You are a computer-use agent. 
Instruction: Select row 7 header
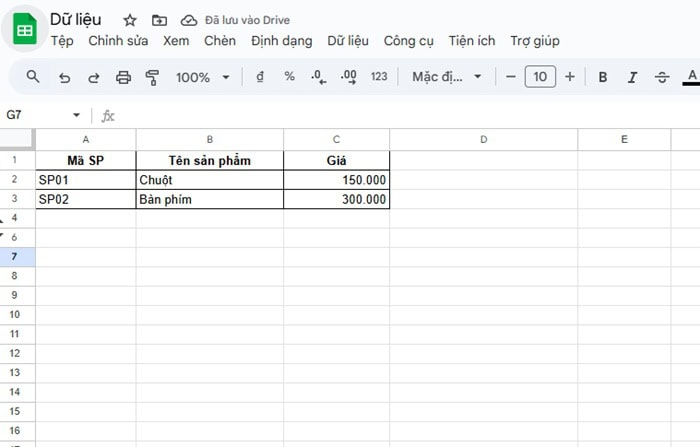(17, 257)
